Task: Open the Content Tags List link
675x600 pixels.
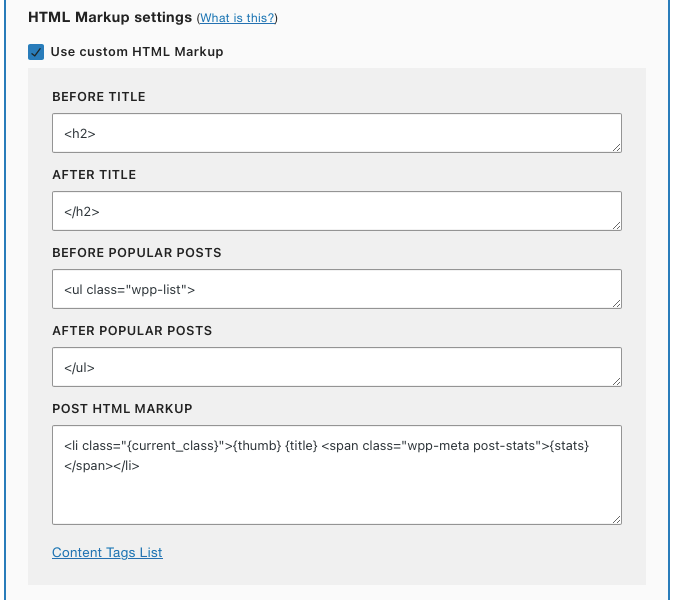Action: pyautogui.click(x=107, y=552)
